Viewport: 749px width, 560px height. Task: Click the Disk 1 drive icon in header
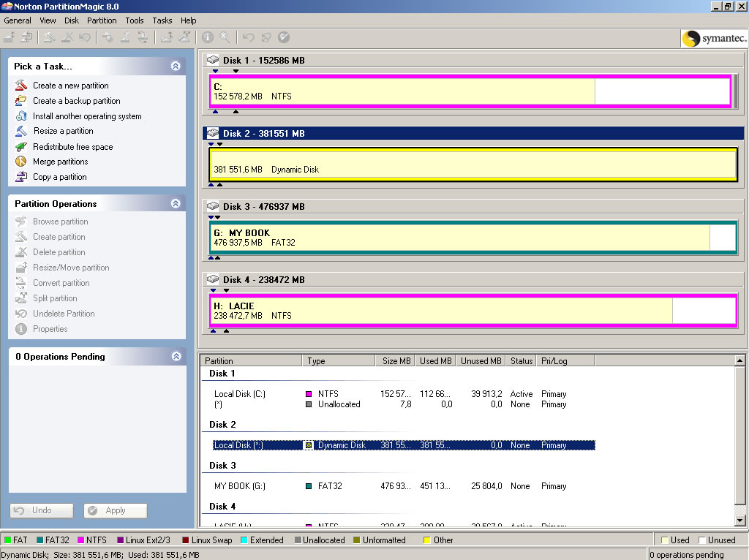[213, 60]
